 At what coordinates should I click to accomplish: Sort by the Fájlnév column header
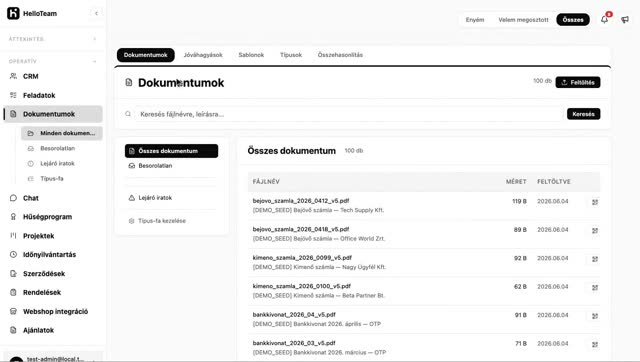[266, 182]
